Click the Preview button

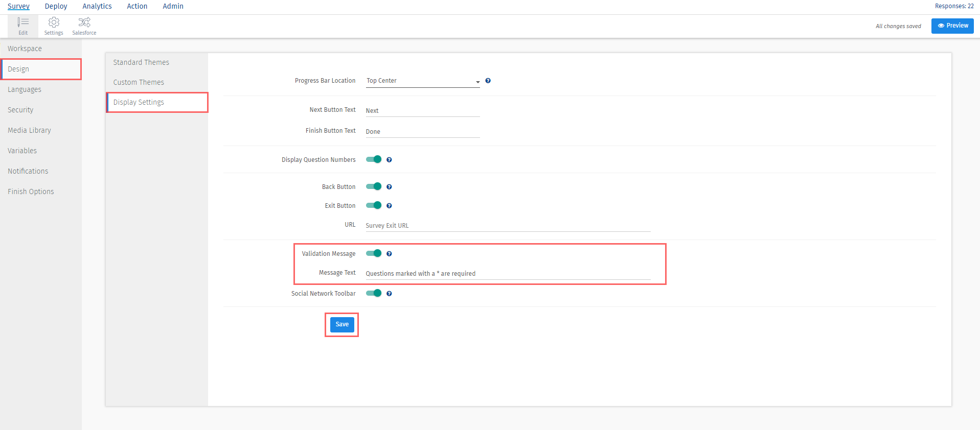click(x=952, y=26)
